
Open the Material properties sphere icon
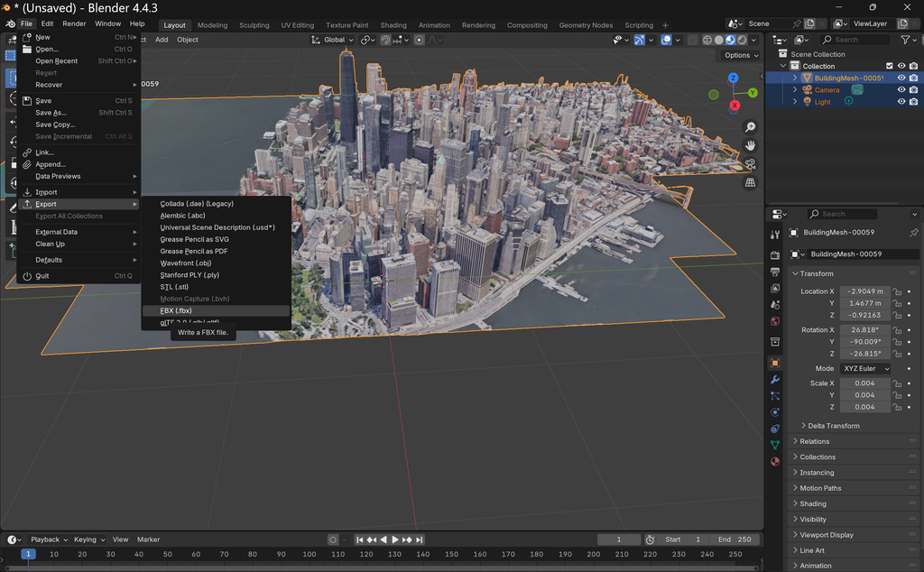tap(775, 461)
